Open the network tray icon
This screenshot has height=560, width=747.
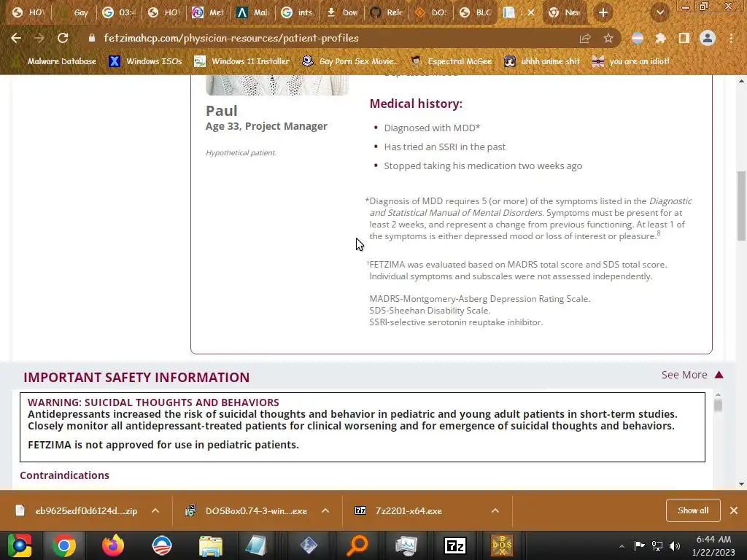(x=657, y=545)
